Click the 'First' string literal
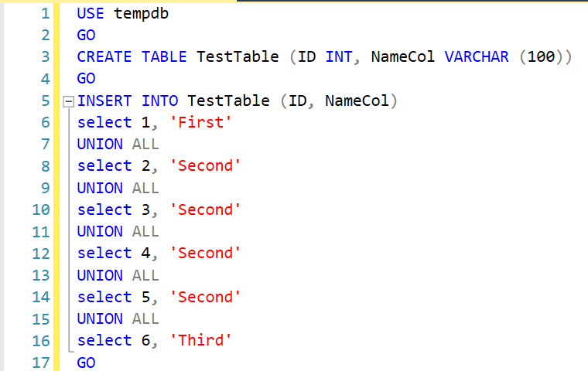 200,123
